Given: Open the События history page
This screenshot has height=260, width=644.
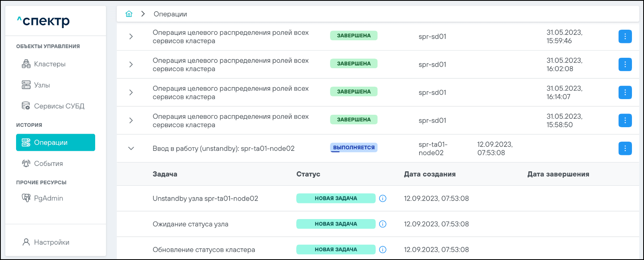Looking at the screenshot, I should point(48,164).
